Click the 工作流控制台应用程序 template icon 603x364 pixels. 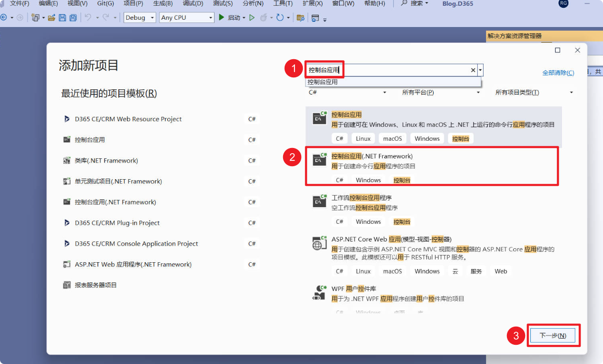click(319, 201)
